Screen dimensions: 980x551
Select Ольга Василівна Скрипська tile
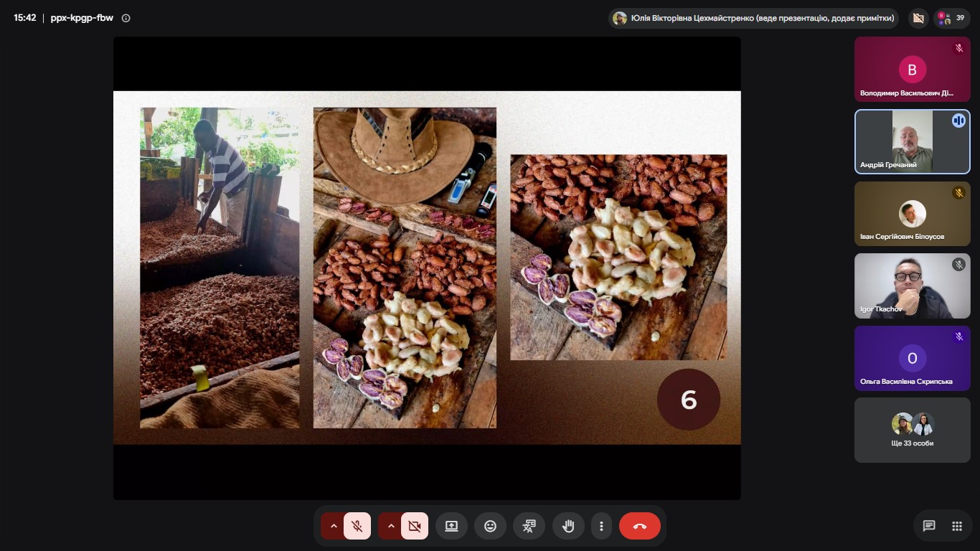point(912,358)
